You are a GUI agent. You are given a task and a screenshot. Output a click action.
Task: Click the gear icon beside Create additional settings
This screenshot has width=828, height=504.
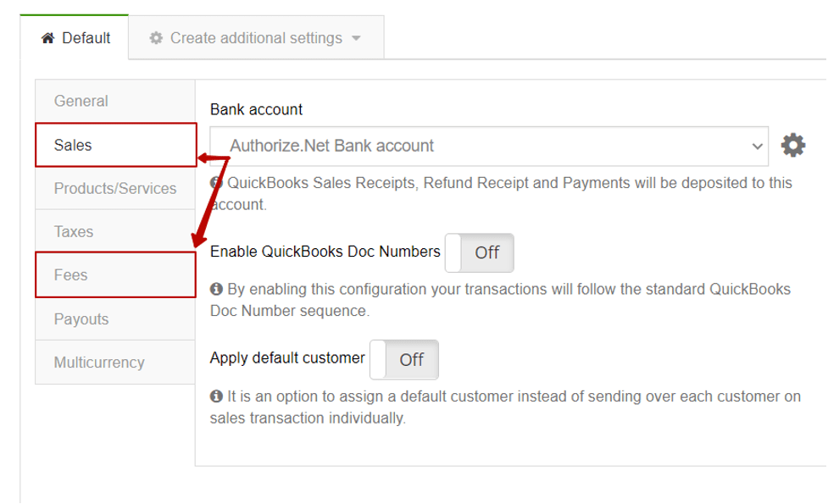[x=156, y=38]
